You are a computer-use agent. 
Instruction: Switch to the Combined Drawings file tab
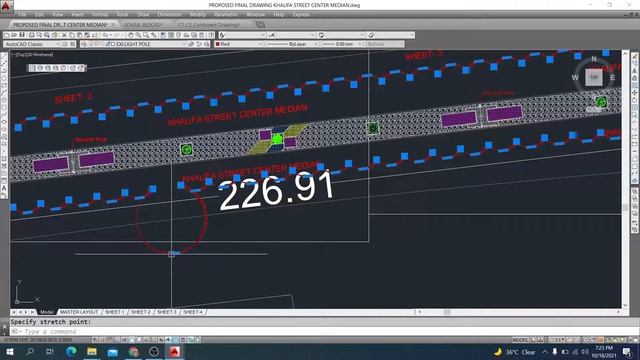209,25
